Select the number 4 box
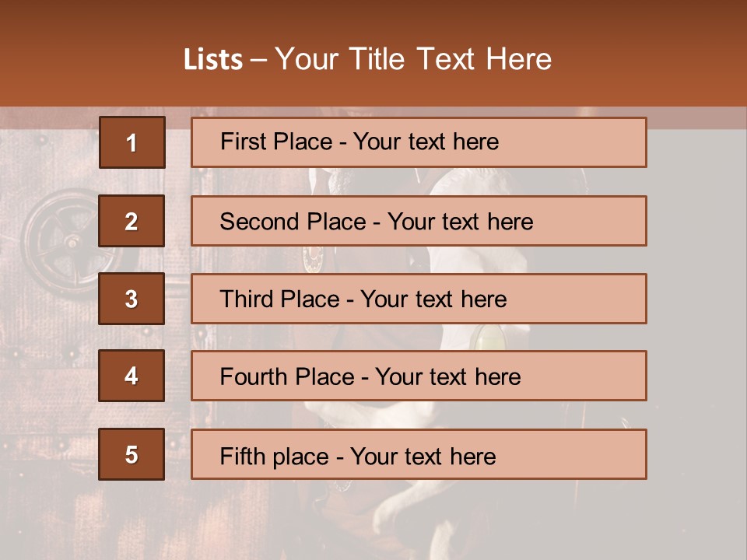747x560 pixels. [x=132, y=376]
